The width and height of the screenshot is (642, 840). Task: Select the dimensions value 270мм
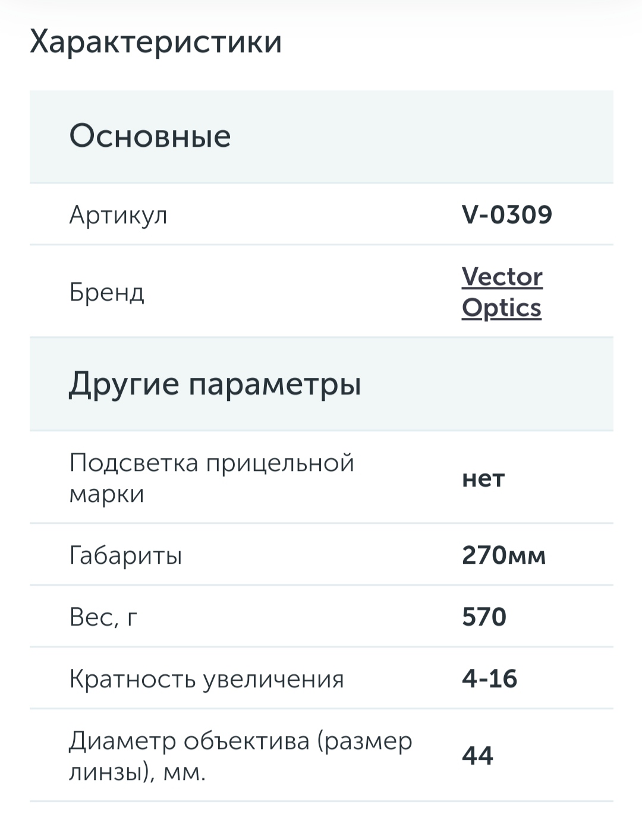tap(503, 555)
